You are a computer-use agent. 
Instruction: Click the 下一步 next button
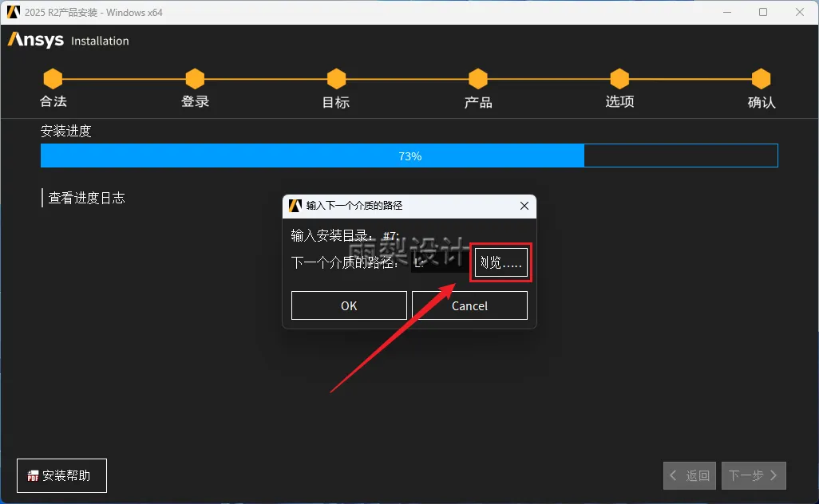click(754, 475)
